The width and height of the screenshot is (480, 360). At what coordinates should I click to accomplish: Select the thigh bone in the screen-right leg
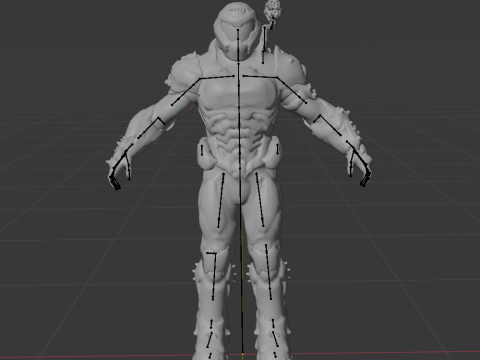point(260,199)
